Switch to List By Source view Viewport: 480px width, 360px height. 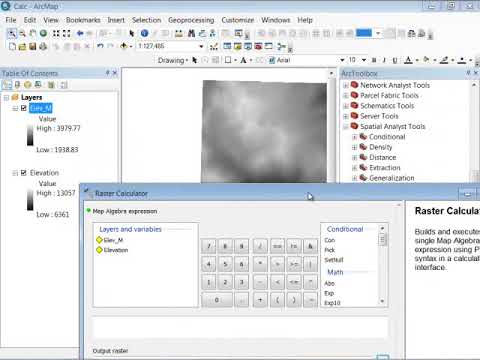[17, 85]
